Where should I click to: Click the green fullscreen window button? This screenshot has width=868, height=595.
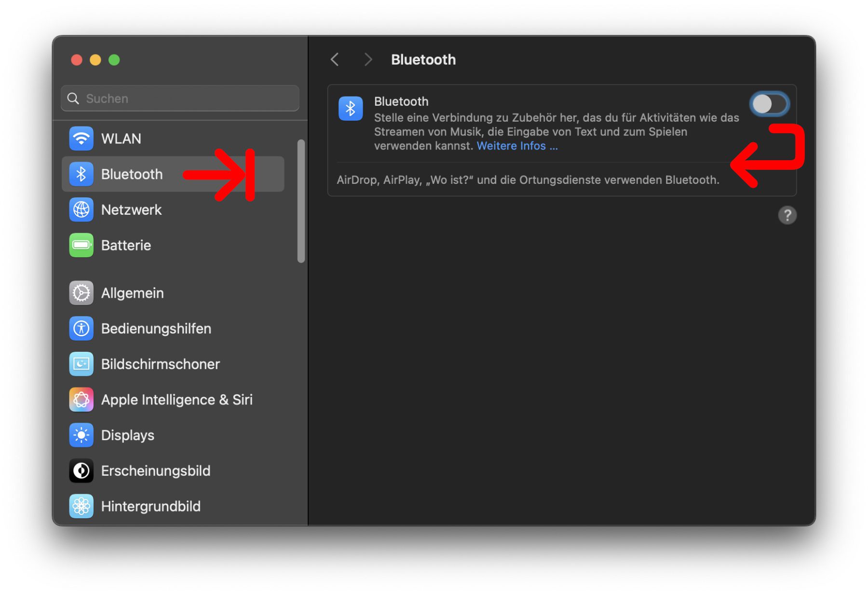(114, 60)
